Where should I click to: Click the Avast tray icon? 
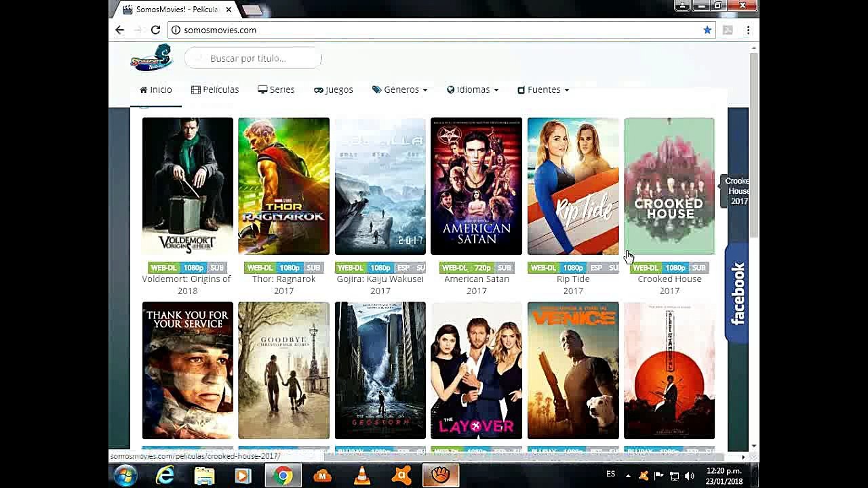click(x=644, y=476)
